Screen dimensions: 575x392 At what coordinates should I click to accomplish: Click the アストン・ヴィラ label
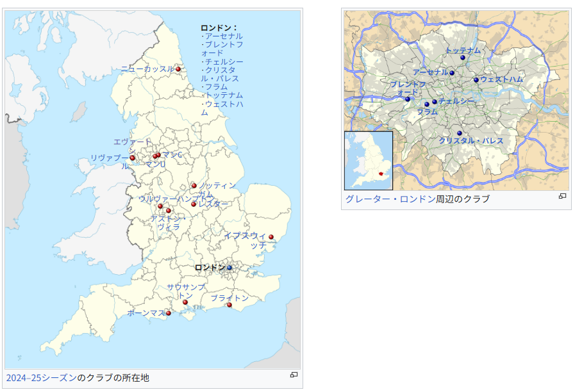169,223
